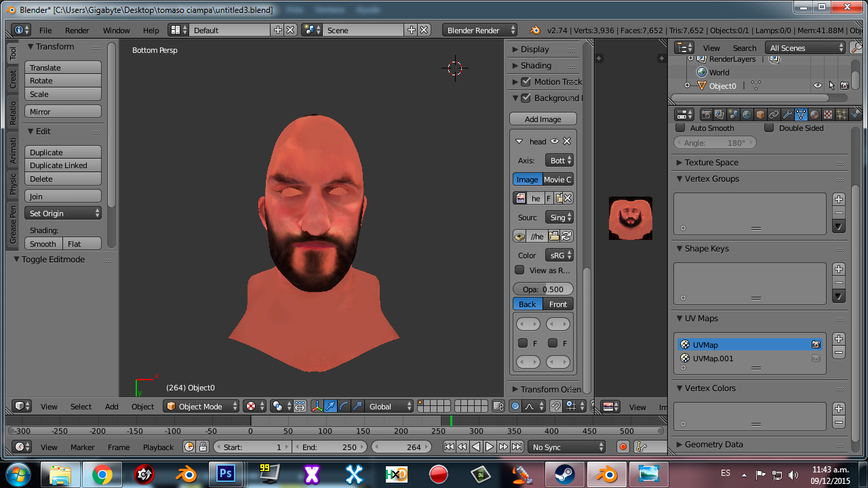Open the info editor type icon
The width and height of the screenshot is (868, 488).
point(22,30)
